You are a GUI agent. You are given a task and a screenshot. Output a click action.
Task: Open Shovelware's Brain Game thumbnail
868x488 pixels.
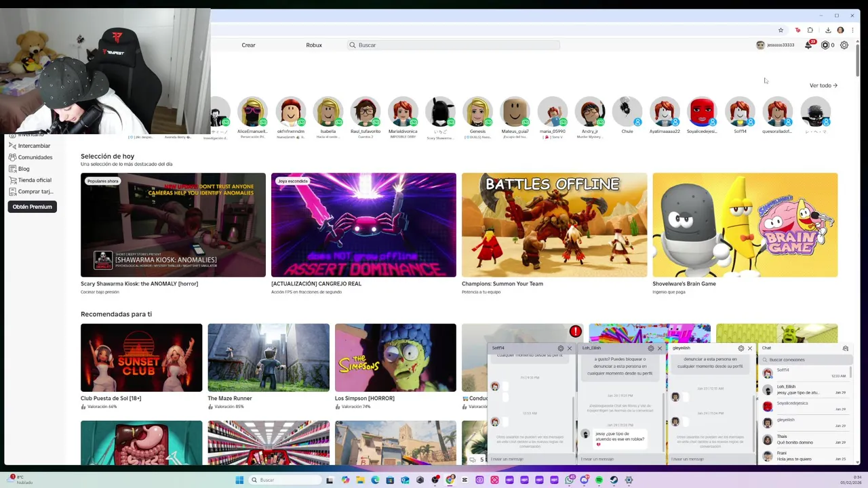coord(745,225)
